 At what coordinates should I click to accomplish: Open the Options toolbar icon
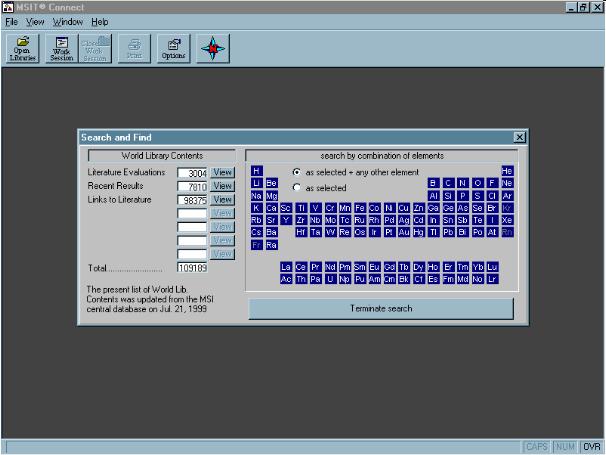[174, 48]
